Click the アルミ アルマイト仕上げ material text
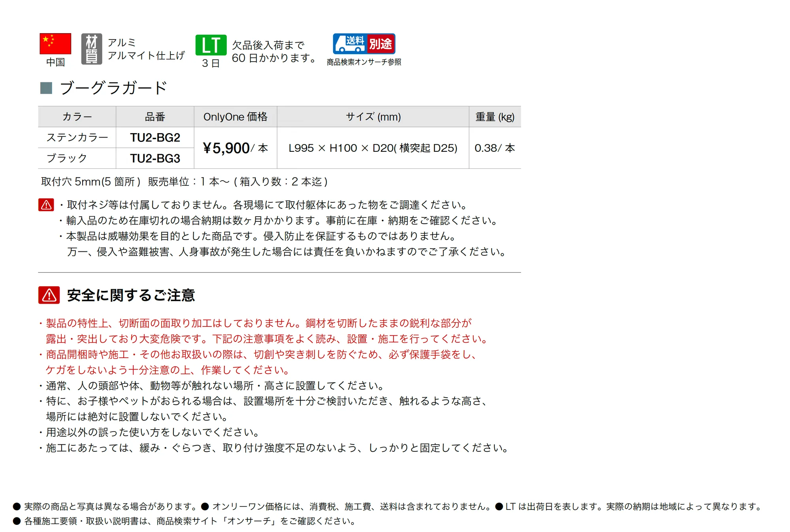This screenshot has width=790, height=532. [x=146, y=49]
